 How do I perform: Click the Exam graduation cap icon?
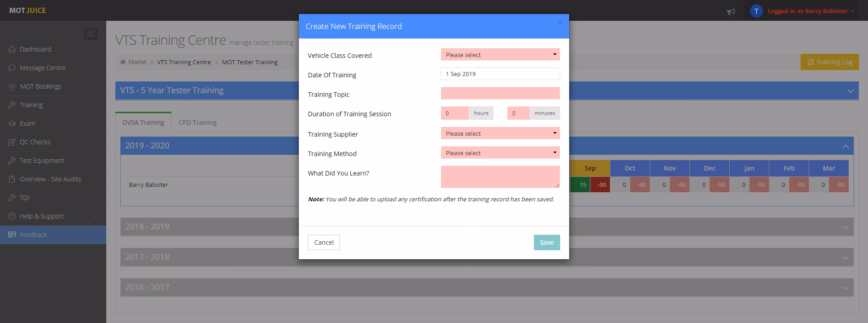click(x=12, y=123)
